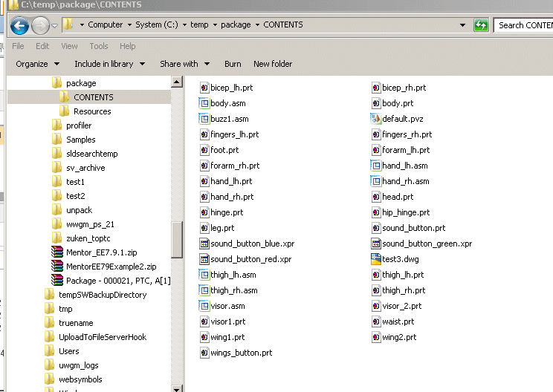This screenshot has width=553, height=392.
Task: Expand the Organize dropdown
Action: coord(56,64)
